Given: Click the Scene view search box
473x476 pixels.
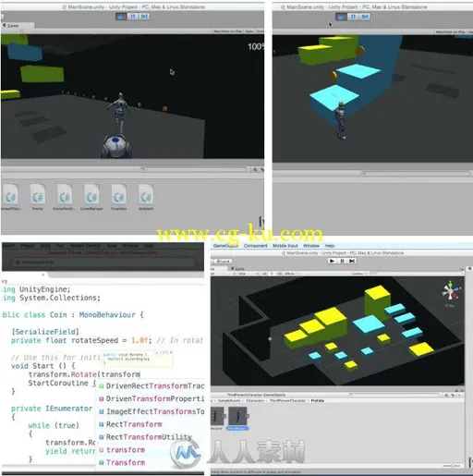Looking at the screenshot, I should click(416, 274).
